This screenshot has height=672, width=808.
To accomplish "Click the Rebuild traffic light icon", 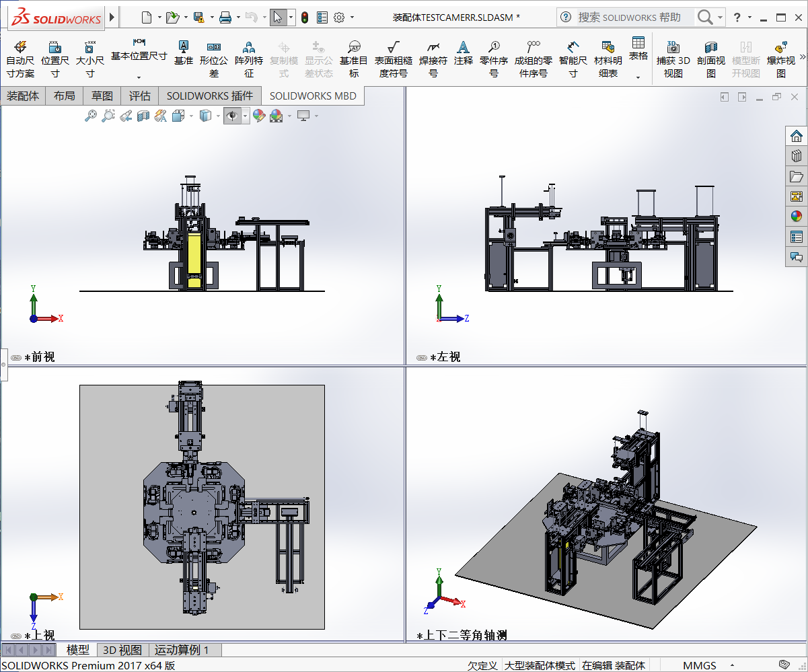I will tap(305, 17).
